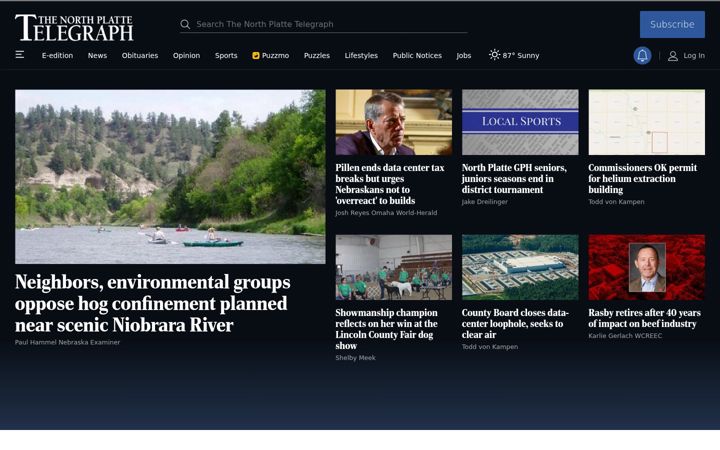Click the search magnifier icon
Viewport: 720px width, 450px height.
tap(185, 24)
